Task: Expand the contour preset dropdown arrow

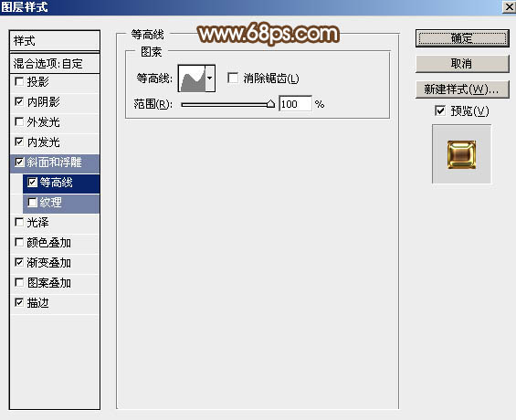Action: point(210,79)
